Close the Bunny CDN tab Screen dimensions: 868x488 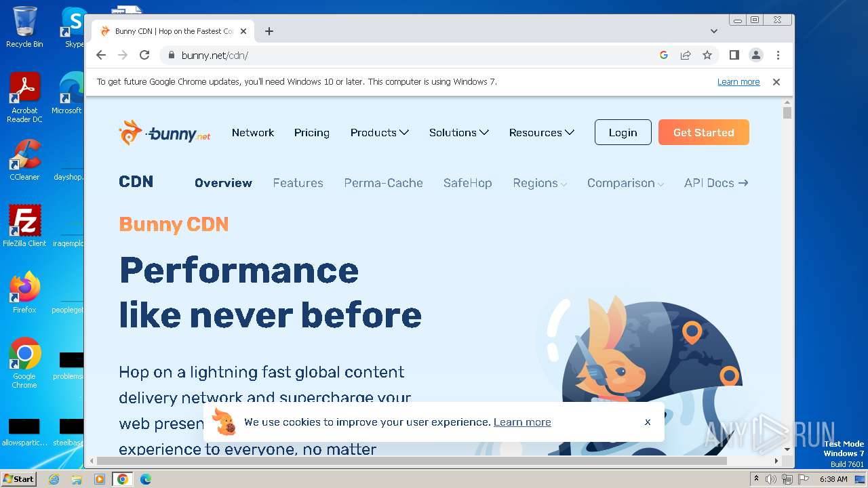243,31
